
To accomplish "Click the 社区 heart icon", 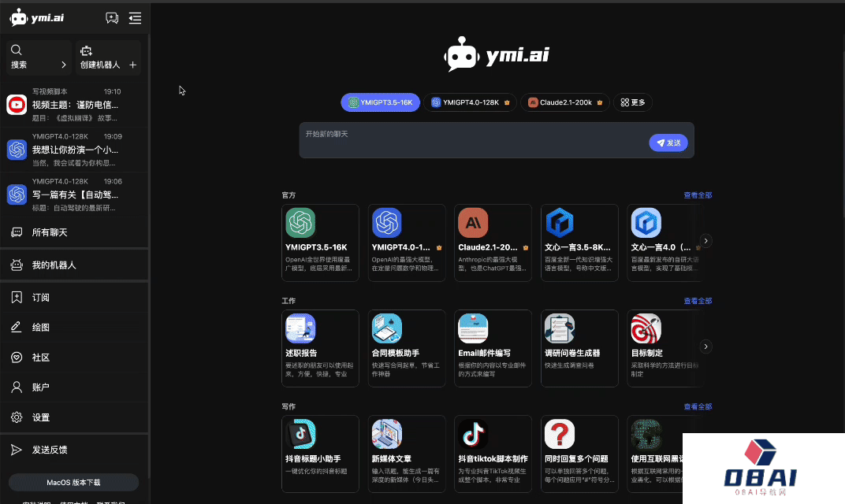I will [17, 358].
